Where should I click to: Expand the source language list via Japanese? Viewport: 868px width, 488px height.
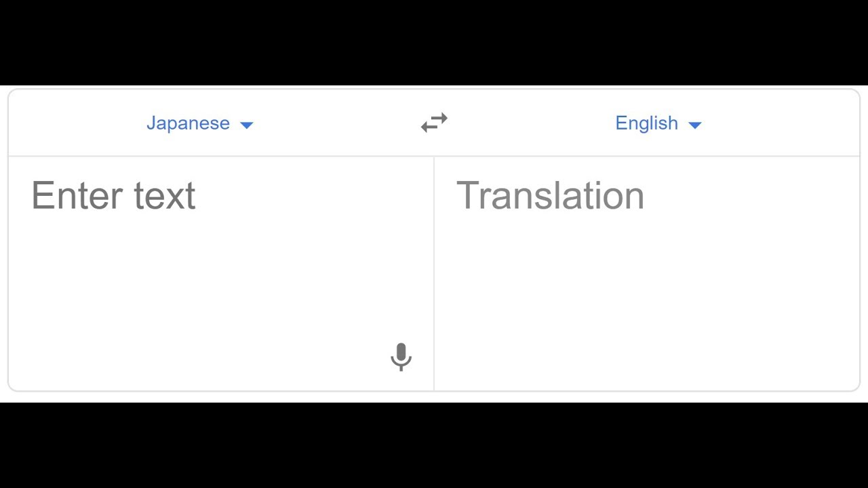coord(200,123)
